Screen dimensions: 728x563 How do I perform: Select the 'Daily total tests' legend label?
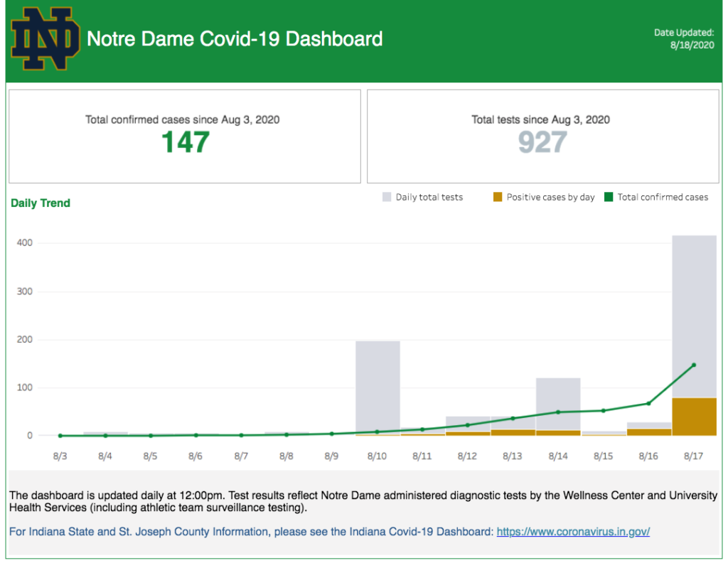click(429, 197)
